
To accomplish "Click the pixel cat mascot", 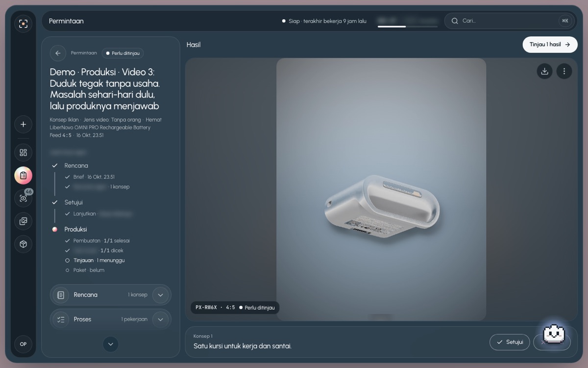I will [554, 334].
